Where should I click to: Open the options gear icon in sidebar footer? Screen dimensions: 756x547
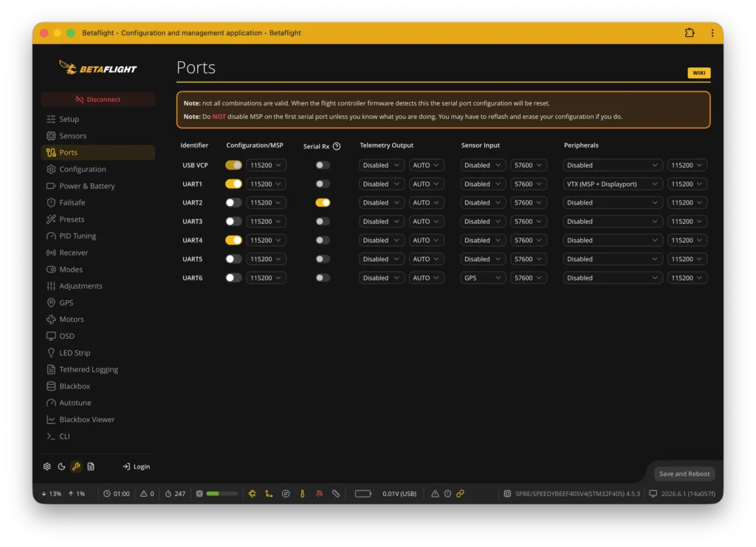point(47,467)
